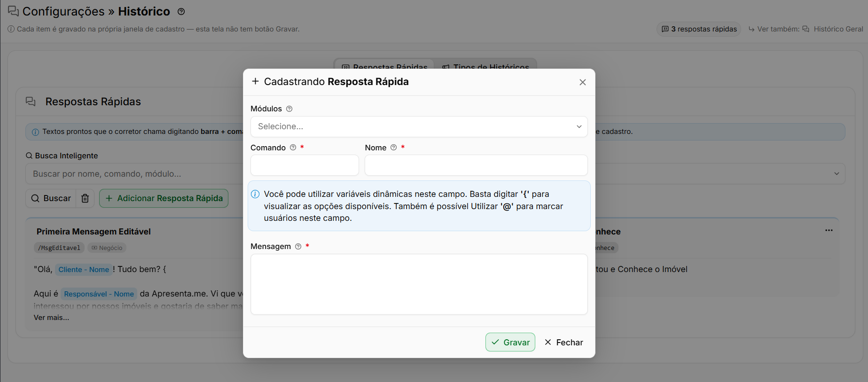Click the info icon in the variables hint box
868x382 pixels.
[x=255, y=194]
